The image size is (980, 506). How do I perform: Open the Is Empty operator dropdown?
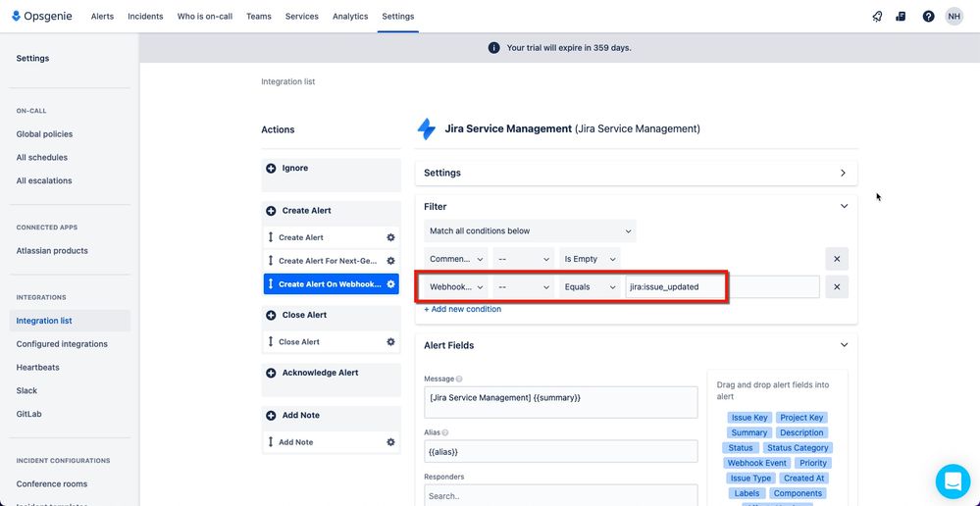[590, 259]
